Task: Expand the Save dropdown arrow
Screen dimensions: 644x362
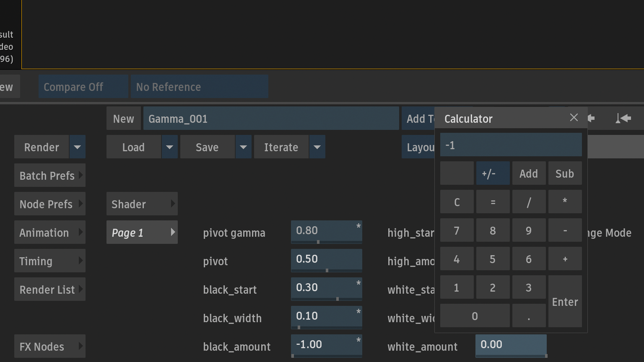Action: pos(243,147)
